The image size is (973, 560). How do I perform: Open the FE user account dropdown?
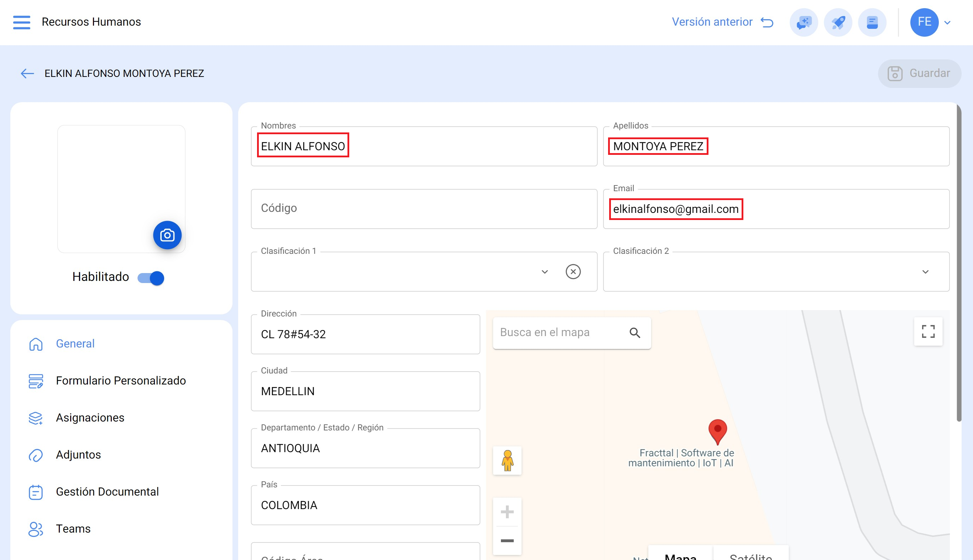[931, 22]
